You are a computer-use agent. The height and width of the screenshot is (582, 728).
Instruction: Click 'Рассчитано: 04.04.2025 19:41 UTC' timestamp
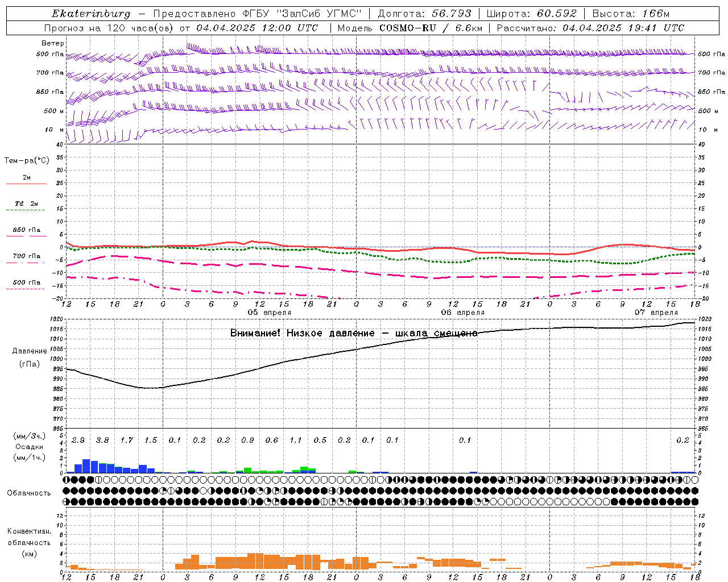[x=590, y=28]
